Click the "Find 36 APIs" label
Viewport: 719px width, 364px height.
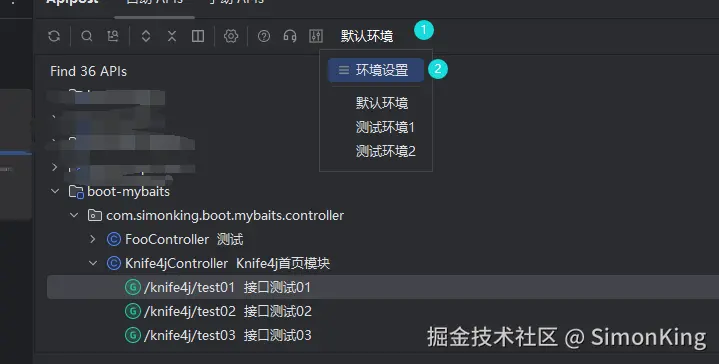pos(88,71)
